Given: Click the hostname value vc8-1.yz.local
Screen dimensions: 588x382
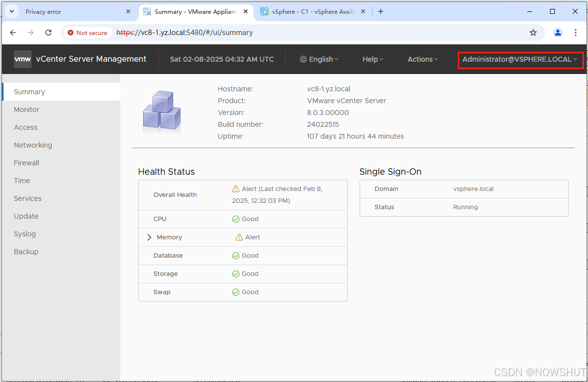Looking at the screenshot, I should point(329,89).
